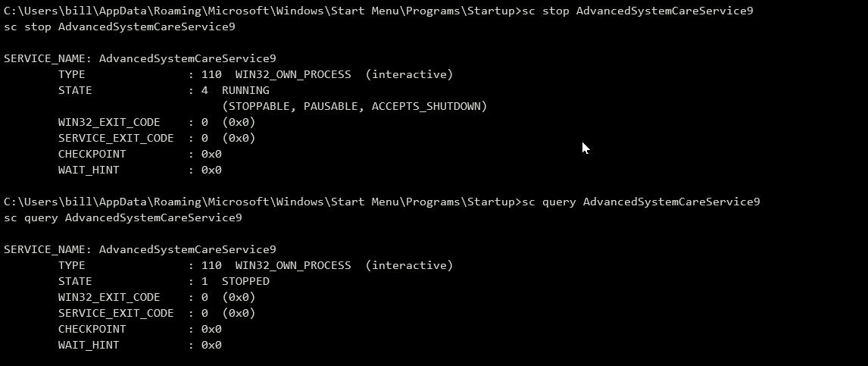Image resolution: width=868 pixels, height=366 pixels.
Task: Click the first WIN32_OWN_PROCESS text
Action: [x=293, y=75]
